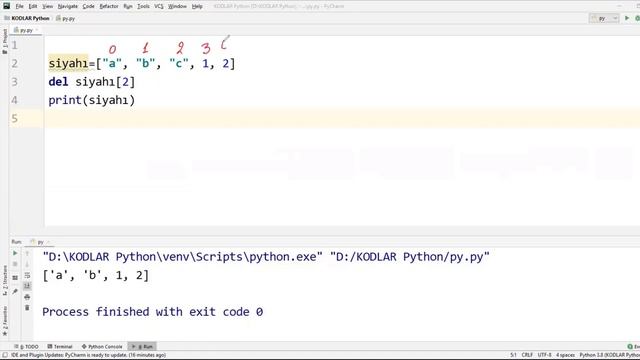The height and width of the screenshot is (360, 640).
Task: Expand the Structure tool window sidebar tab
Action: coord(4,281)
